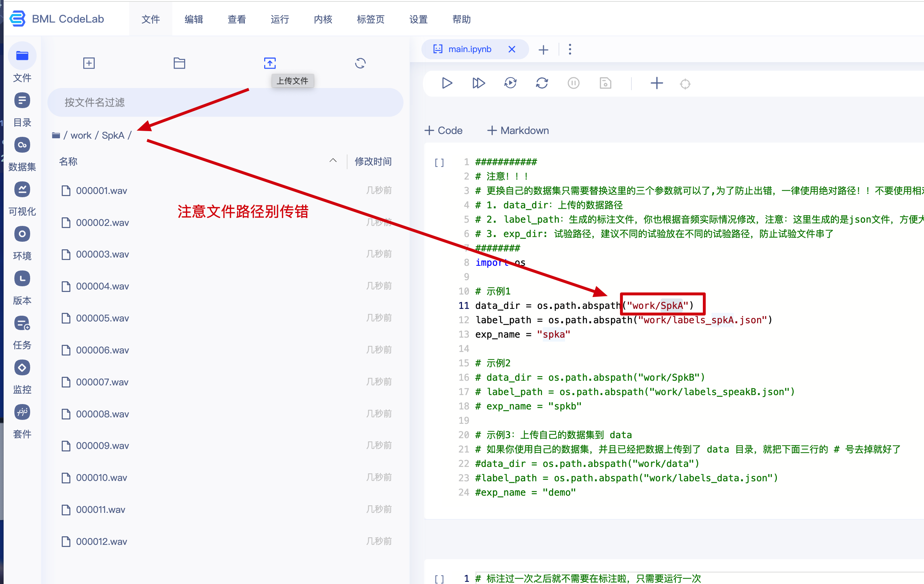
Task: Open the 可视化 sidebar panel
Action: pos(22,198)
